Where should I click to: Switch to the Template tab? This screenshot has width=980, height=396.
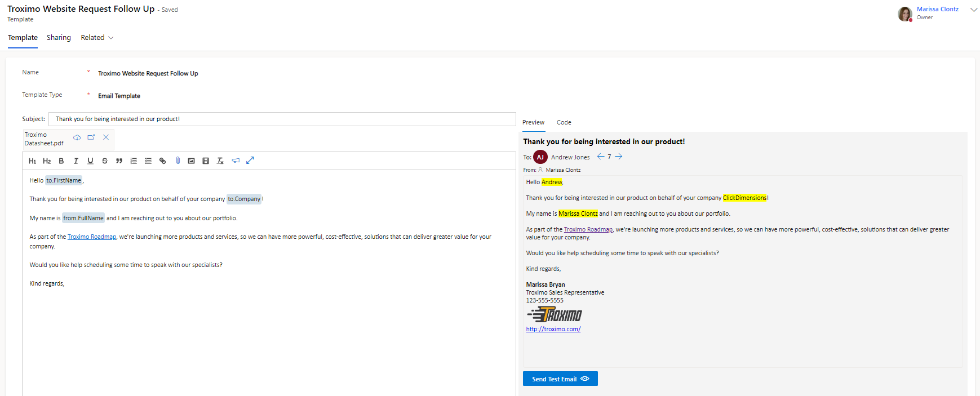pyautogui.click(x=23, y=38)
